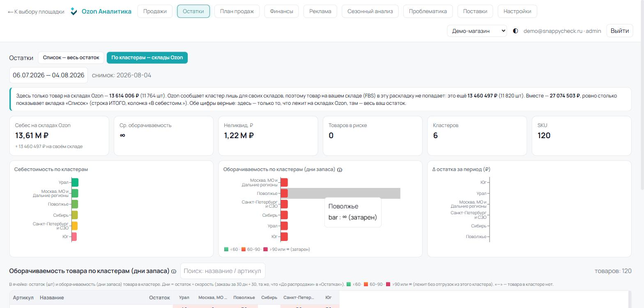Image resolution: width=644 pixels, height=308 pixels.
Task: Click the Юг table column header
Action: click(x=329, y=298)
